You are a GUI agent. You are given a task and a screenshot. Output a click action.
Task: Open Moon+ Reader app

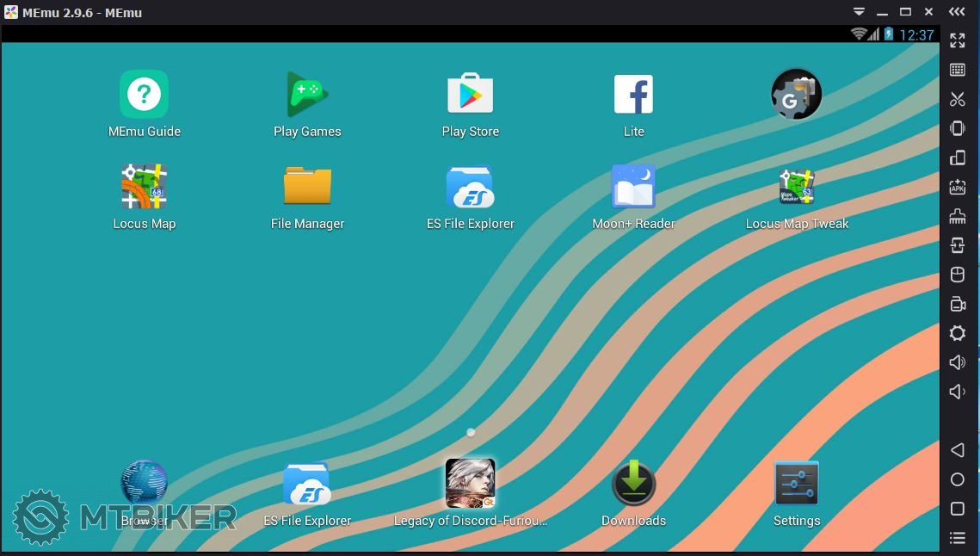pos(633,187)
